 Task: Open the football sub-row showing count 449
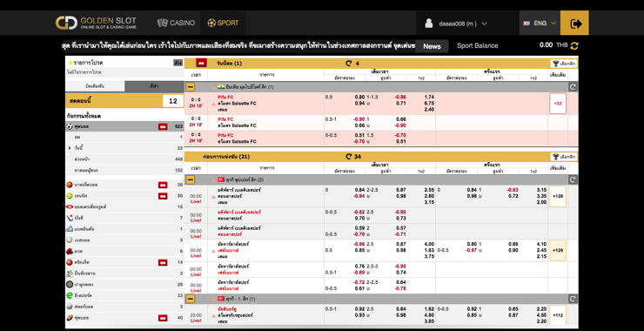124,159
